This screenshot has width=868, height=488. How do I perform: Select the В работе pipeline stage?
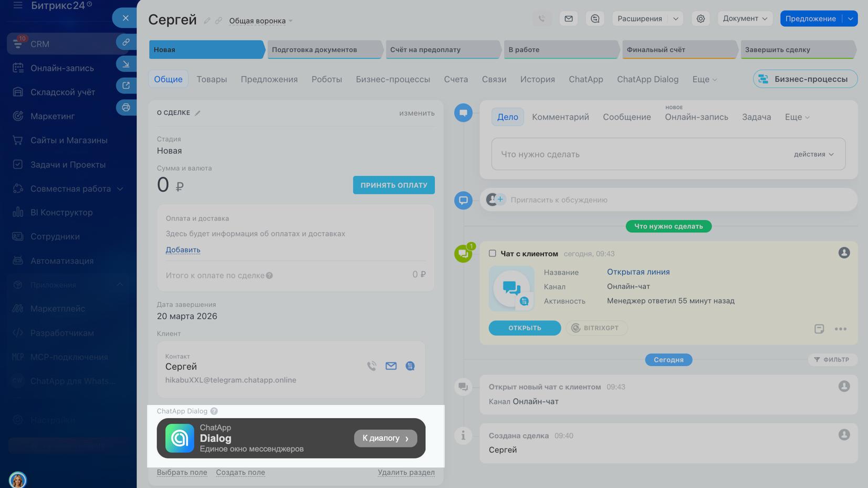coord(560,50)
